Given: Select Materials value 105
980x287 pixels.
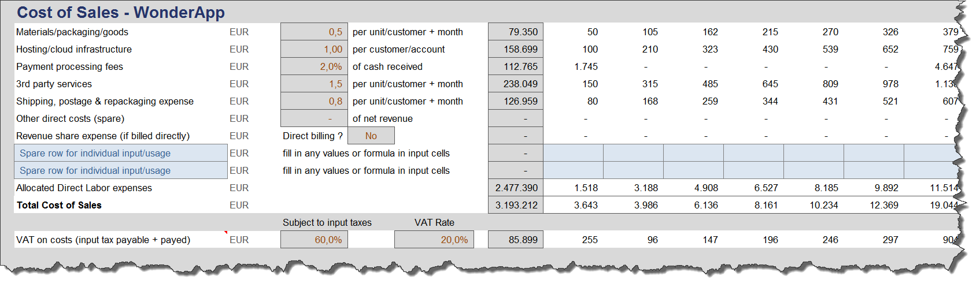Looking at the screenshot, I should [x=650, y=32].
